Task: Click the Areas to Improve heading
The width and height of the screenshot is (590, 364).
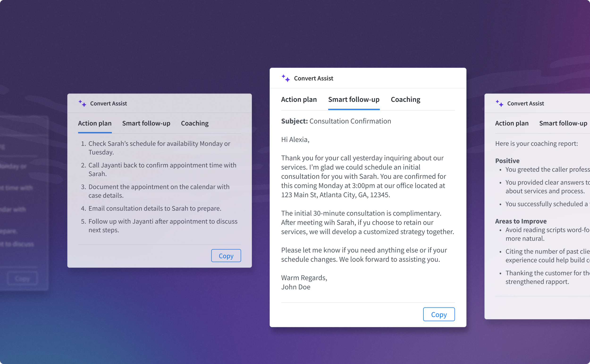Action: click(x=521, y=221)
